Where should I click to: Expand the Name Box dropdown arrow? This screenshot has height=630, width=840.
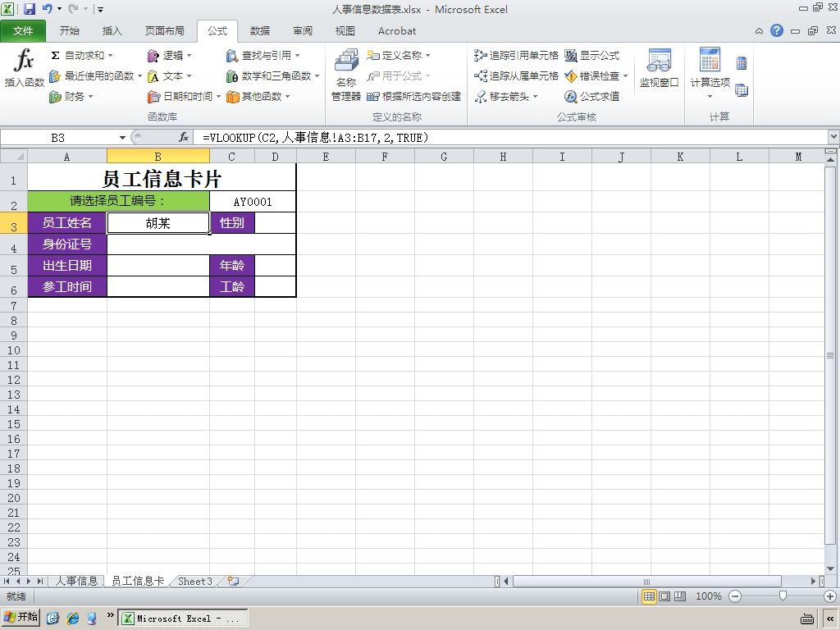[122, 138]
